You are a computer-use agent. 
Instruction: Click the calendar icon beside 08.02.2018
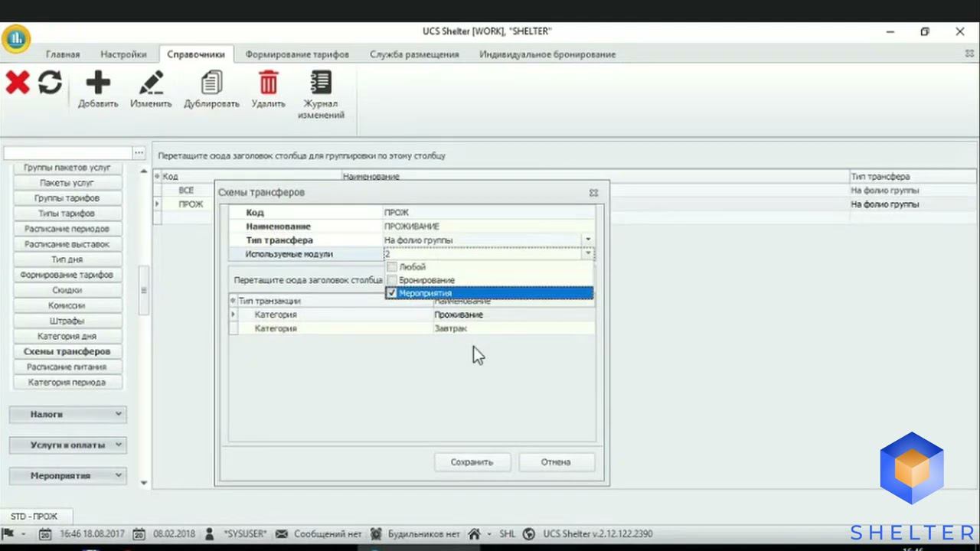pos(139,534)
